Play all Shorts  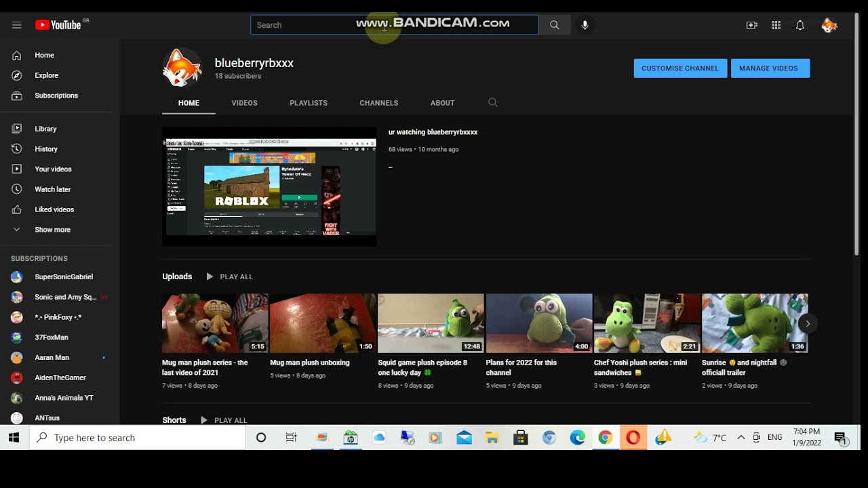pyautogui.click(x=224, y=420)
